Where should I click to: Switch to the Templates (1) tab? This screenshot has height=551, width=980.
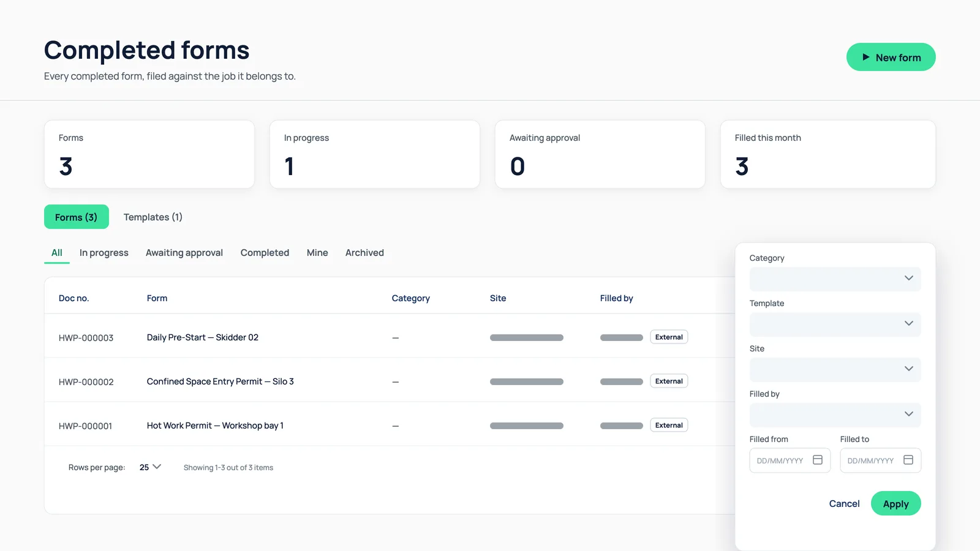(x=153, y=217)
